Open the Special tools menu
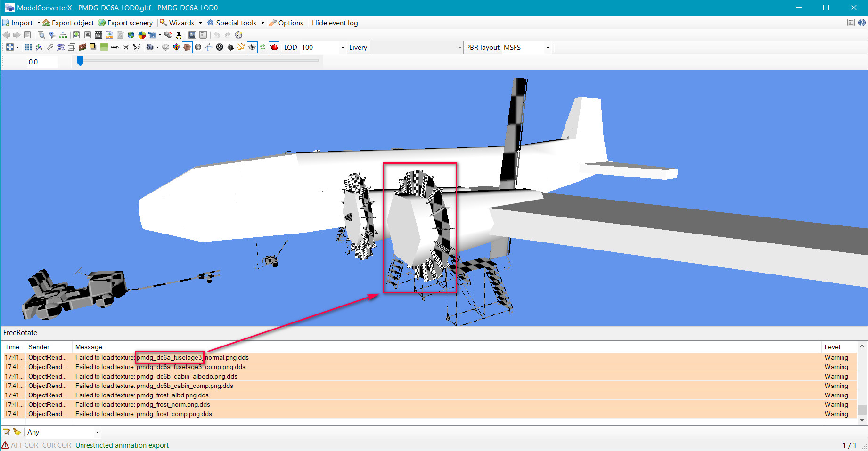 pyautogui.click(x=232, y=23)
